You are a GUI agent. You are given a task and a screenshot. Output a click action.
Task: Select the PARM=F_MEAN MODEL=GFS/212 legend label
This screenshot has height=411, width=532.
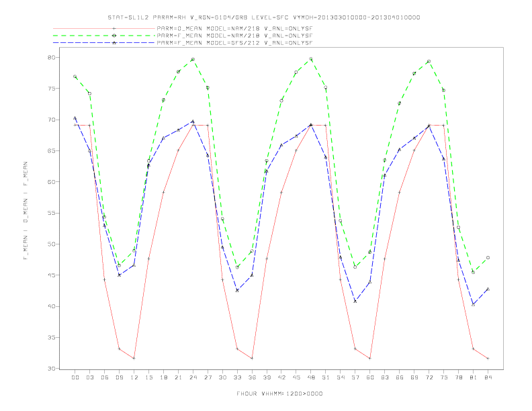[234, 43]
